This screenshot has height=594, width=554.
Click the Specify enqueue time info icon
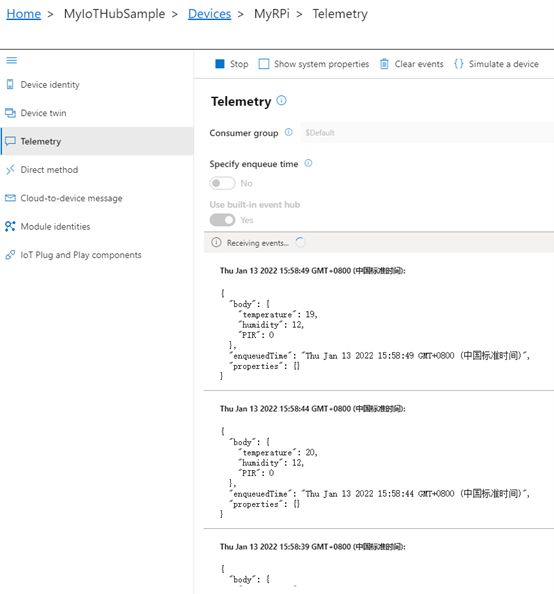pos(308,163)
